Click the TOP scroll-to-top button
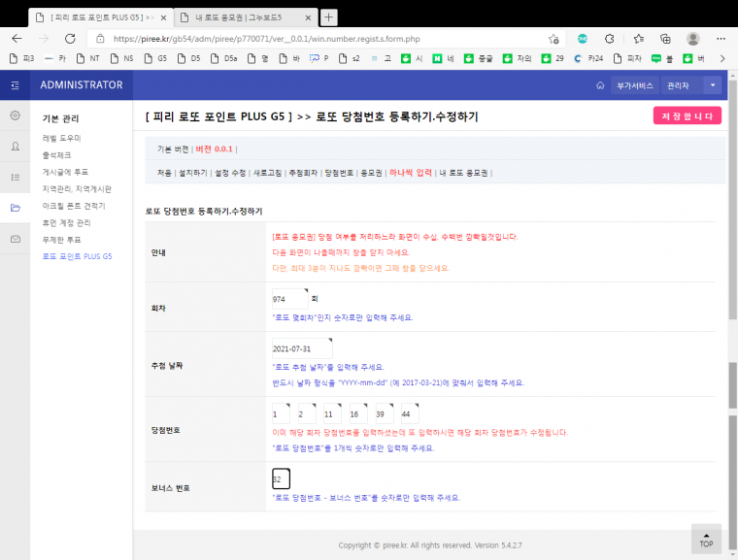The image size is (738, 560). point(706,539)
